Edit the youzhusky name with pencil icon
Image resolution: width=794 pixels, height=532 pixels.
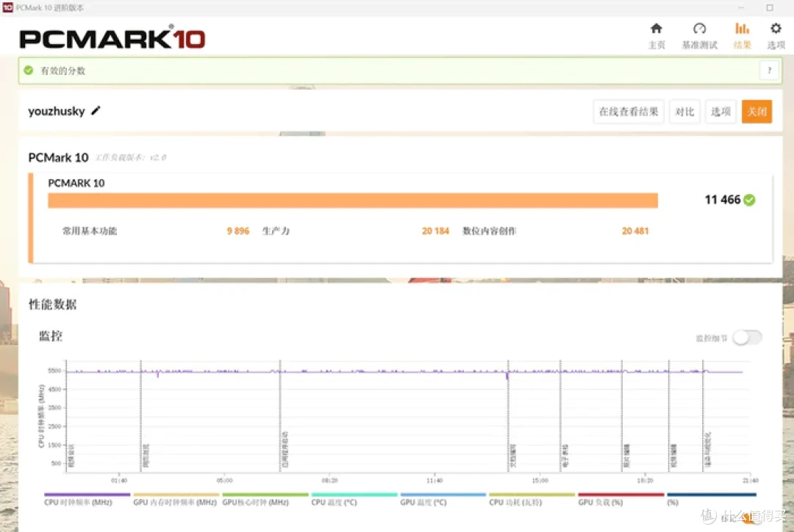click(96, 110)
